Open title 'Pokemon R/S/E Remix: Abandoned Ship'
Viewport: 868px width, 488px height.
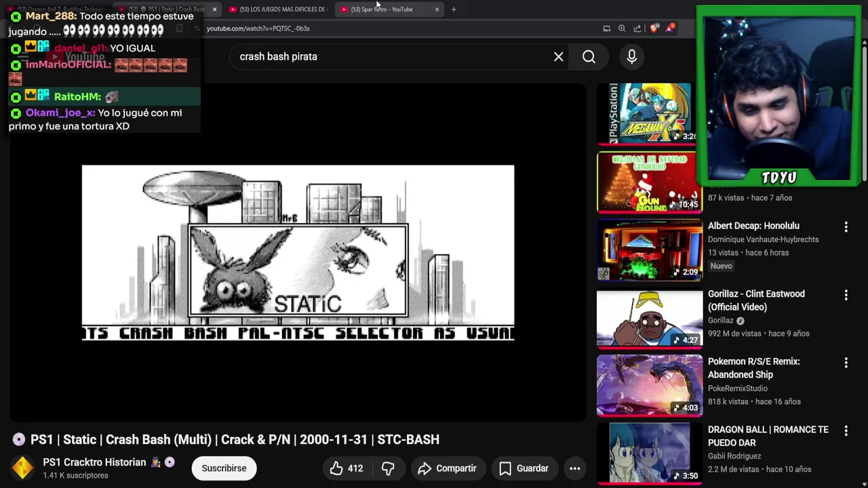[x=754, y=368]
